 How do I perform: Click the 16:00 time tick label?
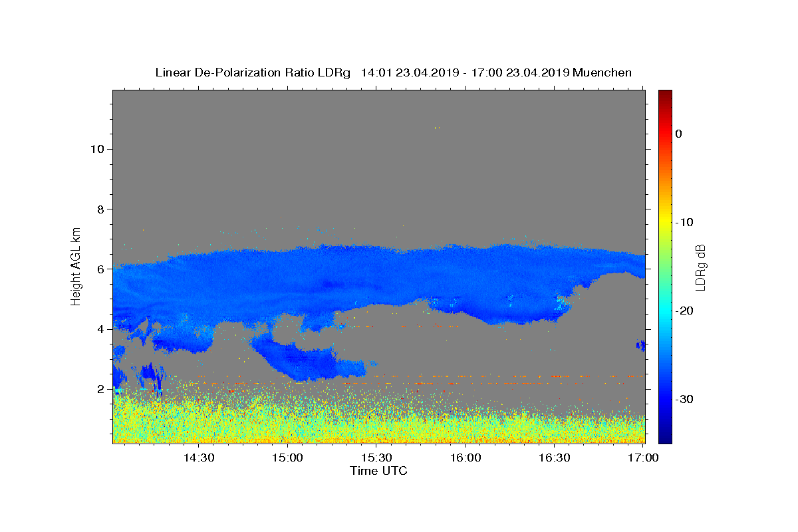(465, 458)
